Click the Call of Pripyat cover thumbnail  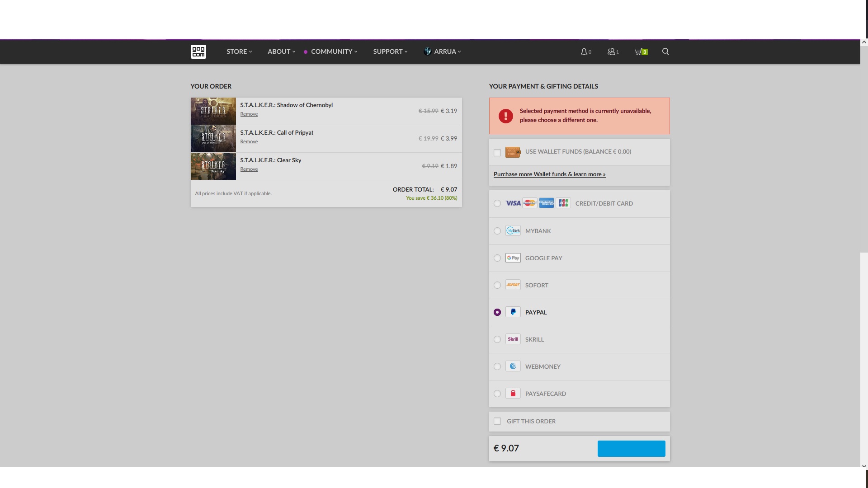(213, 139)
